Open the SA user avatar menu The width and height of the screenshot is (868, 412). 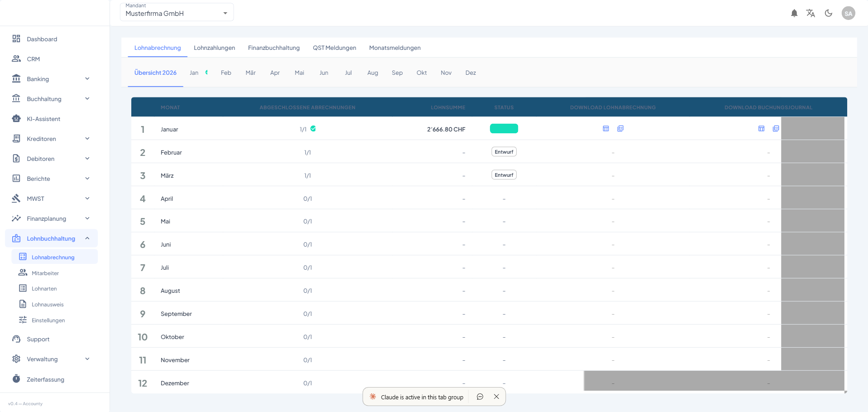pos(848,14)
